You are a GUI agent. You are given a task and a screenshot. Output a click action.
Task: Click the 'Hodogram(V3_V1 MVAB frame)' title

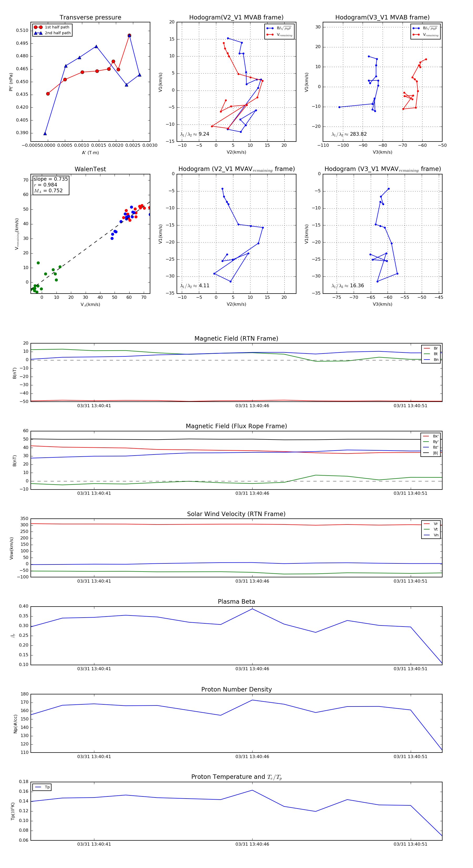pyautogui.click(x=382, y=18)
